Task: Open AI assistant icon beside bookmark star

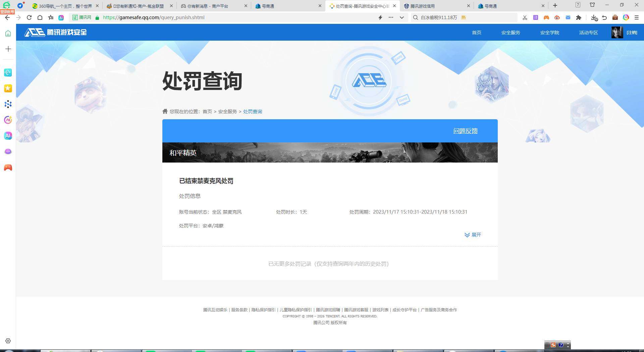Action: pyautogui.click(x=61, y=17)
